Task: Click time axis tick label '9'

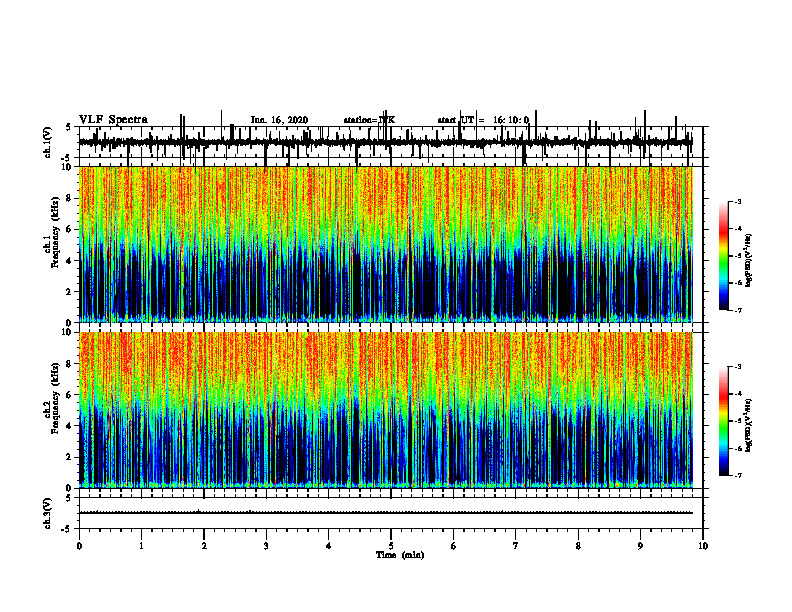Action: pos(640,546)
